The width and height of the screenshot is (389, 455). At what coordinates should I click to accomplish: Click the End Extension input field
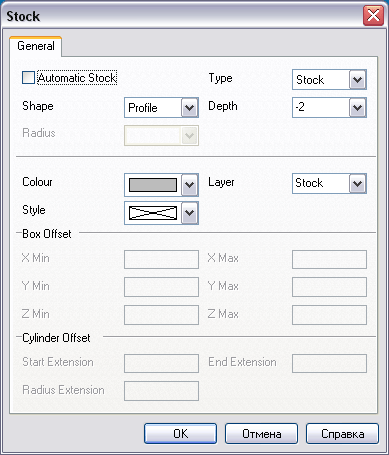[x=329, y=363]
